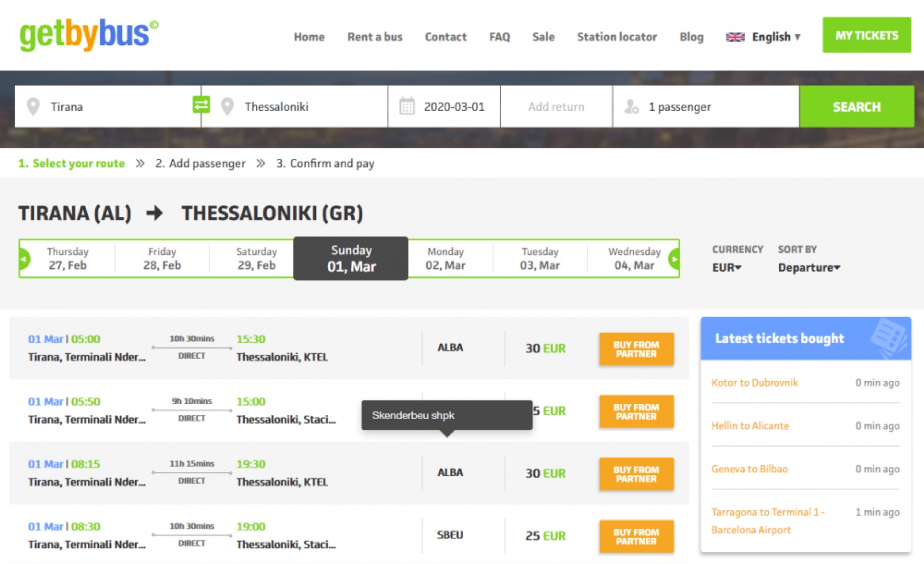The height and width of the screenshot is (564, 924).
Task: Open the FAQ menu item
Action: (x=500, y=37)
